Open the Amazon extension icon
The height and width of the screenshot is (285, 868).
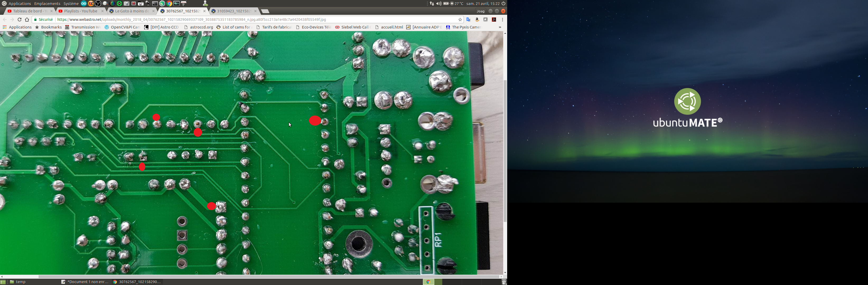(477, 20)
